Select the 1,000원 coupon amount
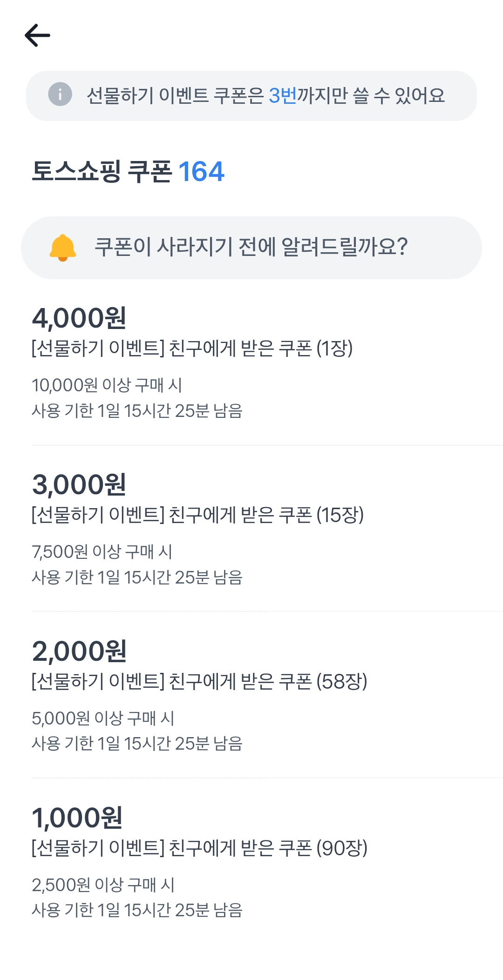The image size is (503, 980). pos(77,818)
